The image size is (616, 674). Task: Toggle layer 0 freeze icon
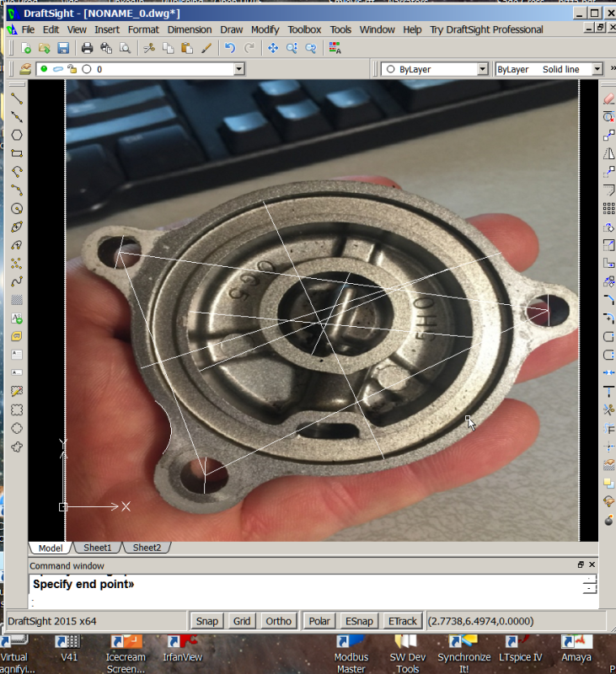58,69
